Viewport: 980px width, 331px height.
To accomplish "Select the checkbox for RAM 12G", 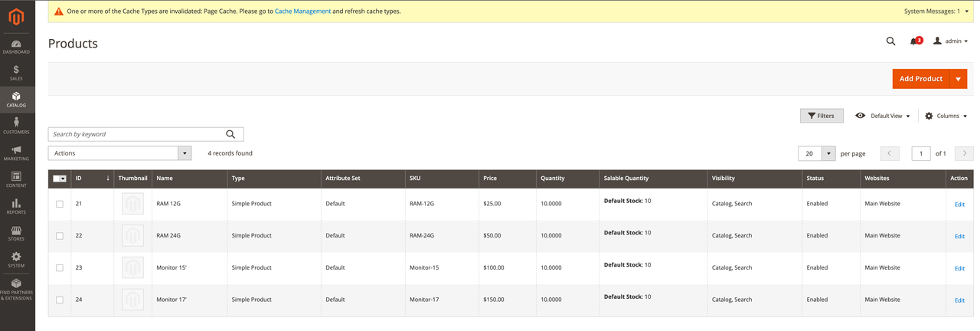I will pyautogui.click(x=60, y=204).
